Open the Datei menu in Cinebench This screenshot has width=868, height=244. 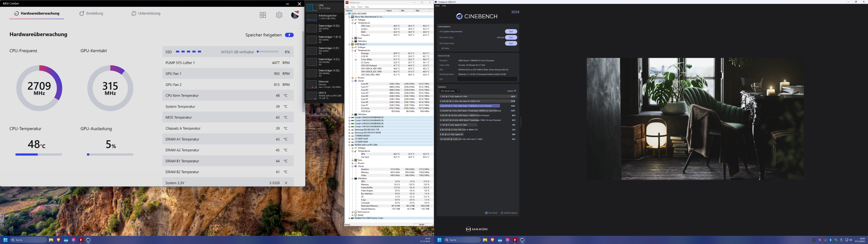coord(437,6)
